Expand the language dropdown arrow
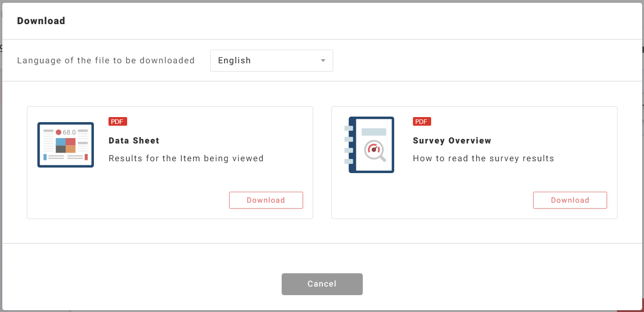The width and height of the screenshot is (644, 312). 323,61
